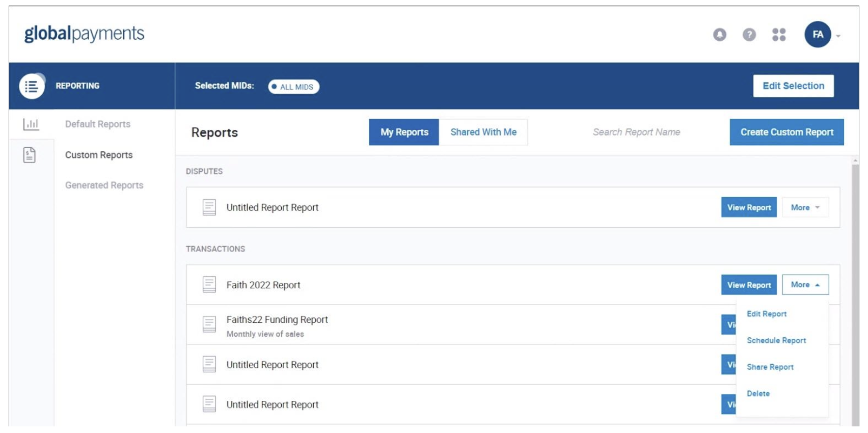868x433 pixels.
Task: Select the bar chart sidebar icon
Action: point(31,124)
